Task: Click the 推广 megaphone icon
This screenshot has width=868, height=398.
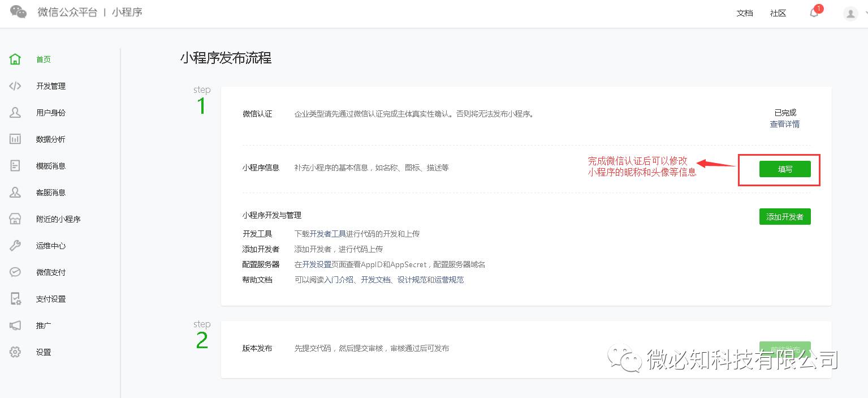Action: click(15, 326)
